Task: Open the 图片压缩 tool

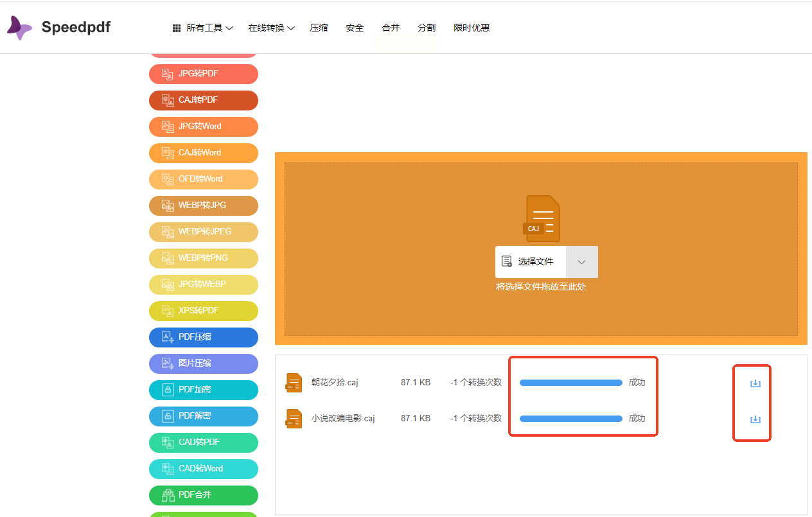Action: coord(203,364)
